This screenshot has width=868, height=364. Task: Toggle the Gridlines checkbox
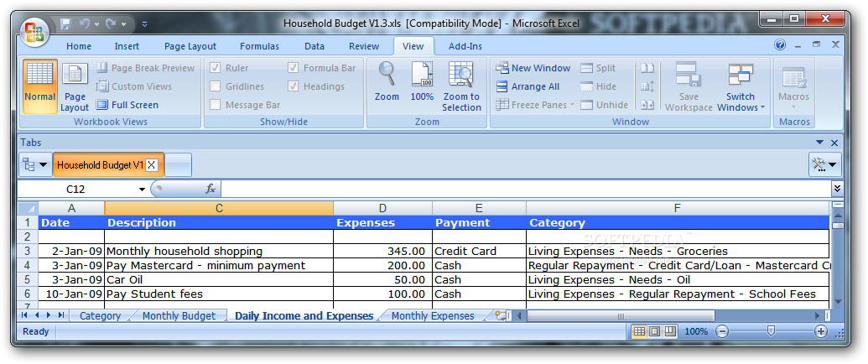(x=216, y=86)
